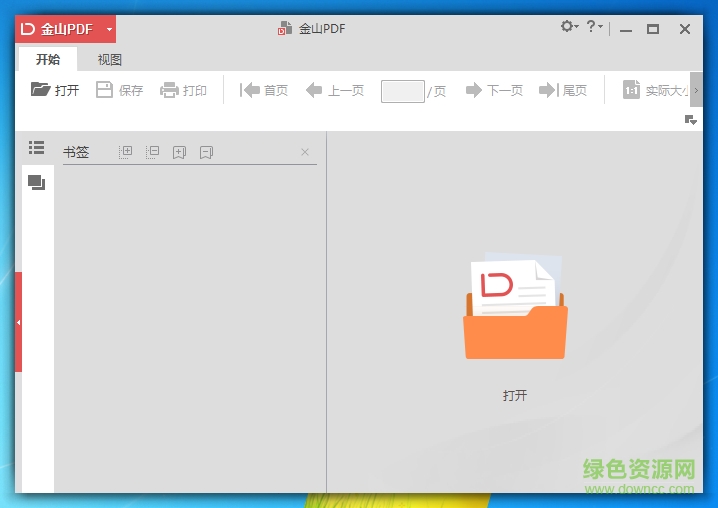Add a new bookmark
Image resolution: width=718 pixels, height=508 pixels.
(180, 152)
